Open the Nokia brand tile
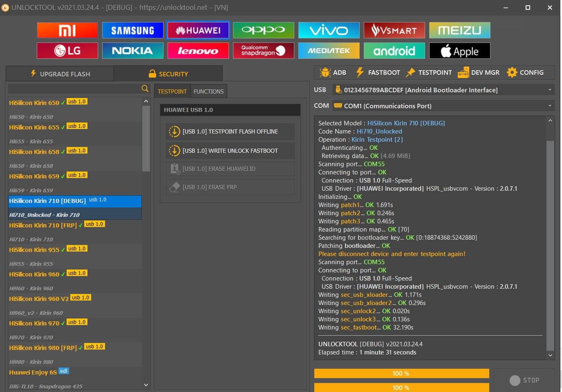This screenshot has height=392, width=562. coord(133,51)
